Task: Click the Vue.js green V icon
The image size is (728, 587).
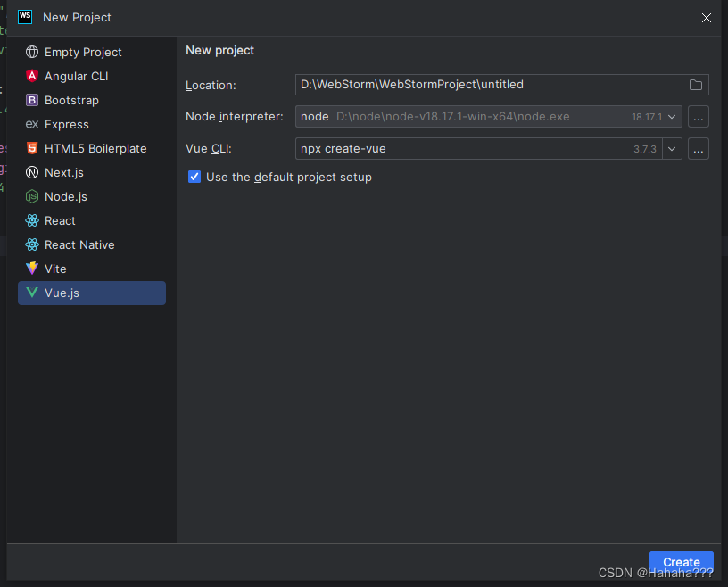Action: click(32, 293)
